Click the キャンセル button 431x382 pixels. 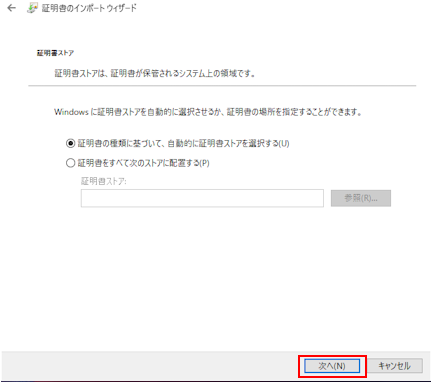pyautogui.click(x=395, y=366)
